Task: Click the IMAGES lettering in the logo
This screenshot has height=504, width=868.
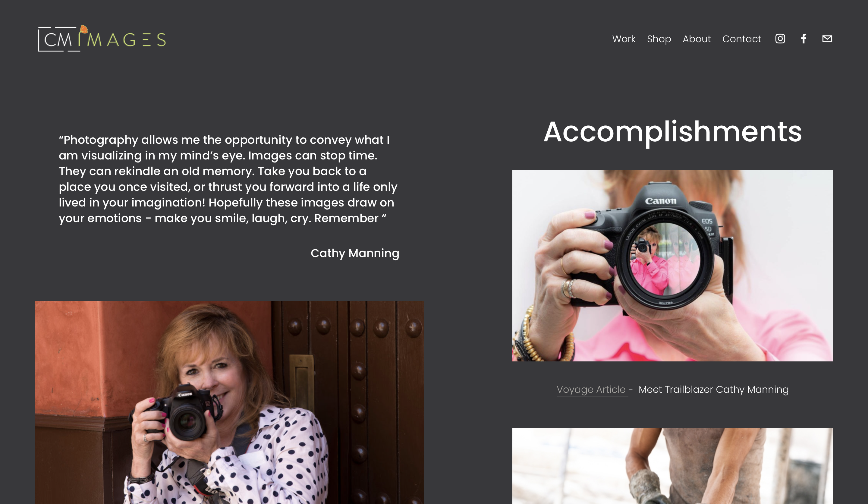Action: click(123, 39)
